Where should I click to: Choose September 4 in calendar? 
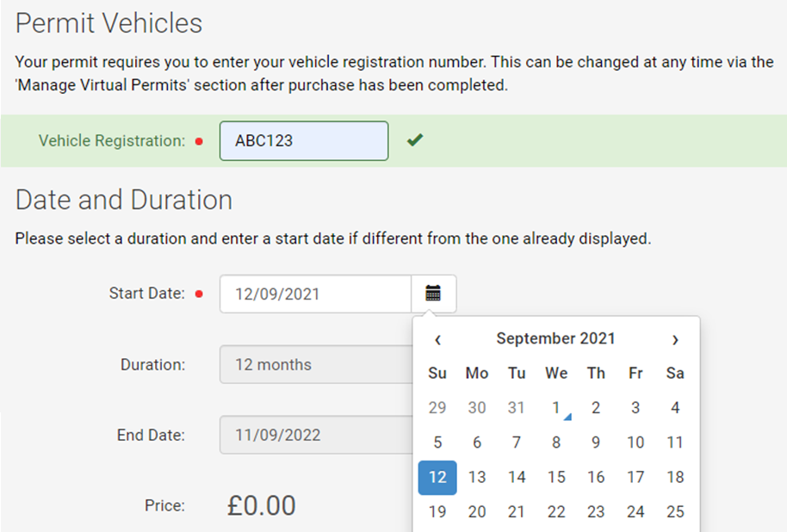point(675,408)
